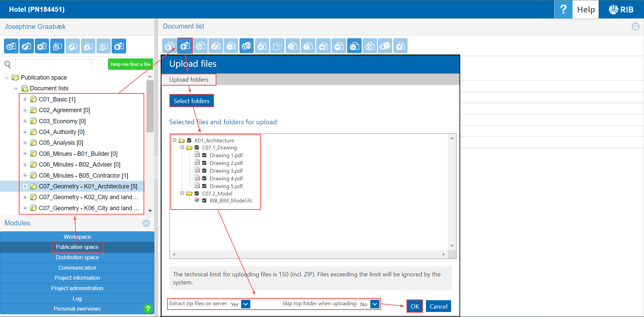Click the horizontal scrollbar under the selected files list
The width and height of the screenshot is (644, 317).
309,255
